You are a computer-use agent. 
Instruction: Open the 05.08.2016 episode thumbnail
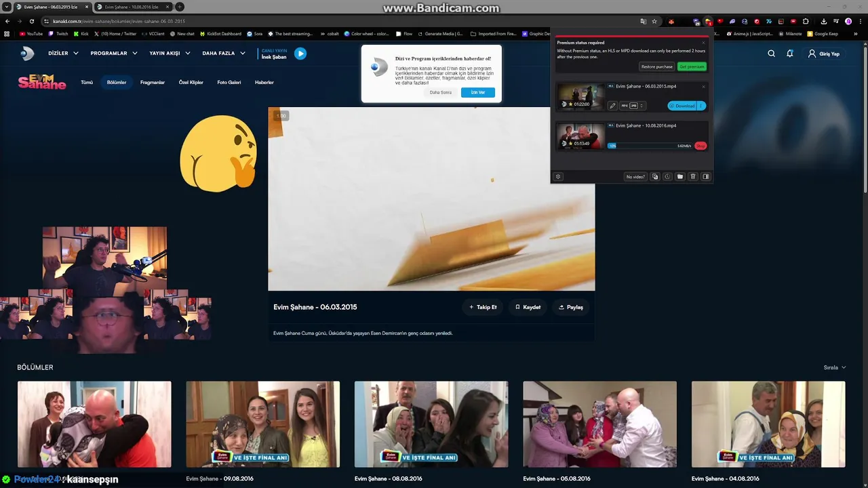pos(599,424)
